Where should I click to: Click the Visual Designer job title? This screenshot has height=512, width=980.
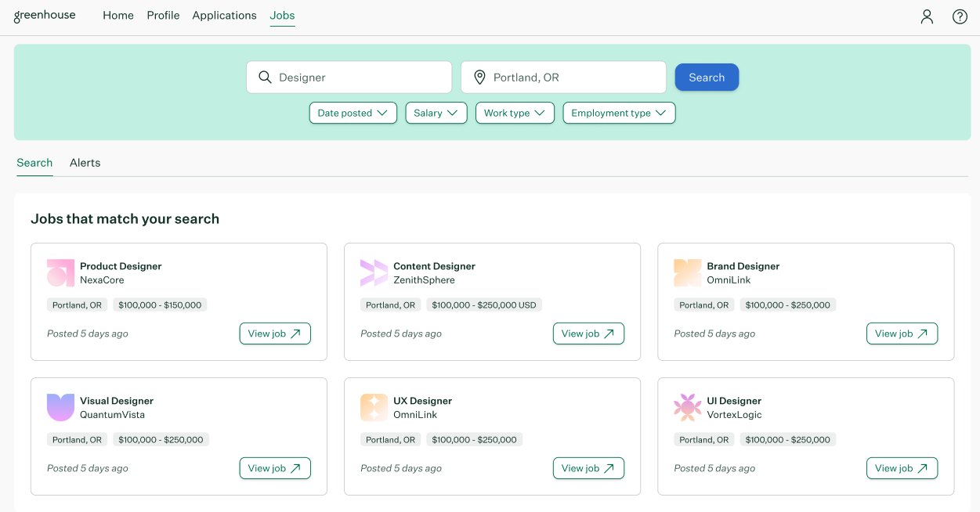point(117,401)
